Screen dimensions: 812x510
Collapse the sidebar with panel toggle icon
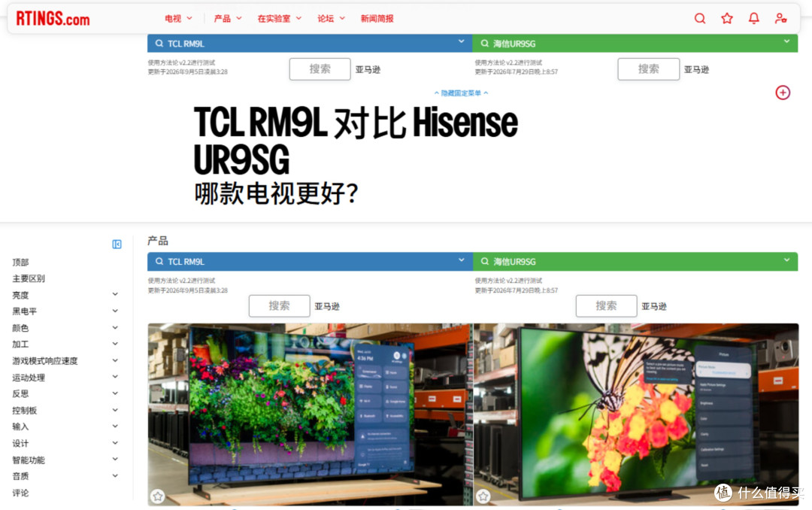[x=117, y=244]
